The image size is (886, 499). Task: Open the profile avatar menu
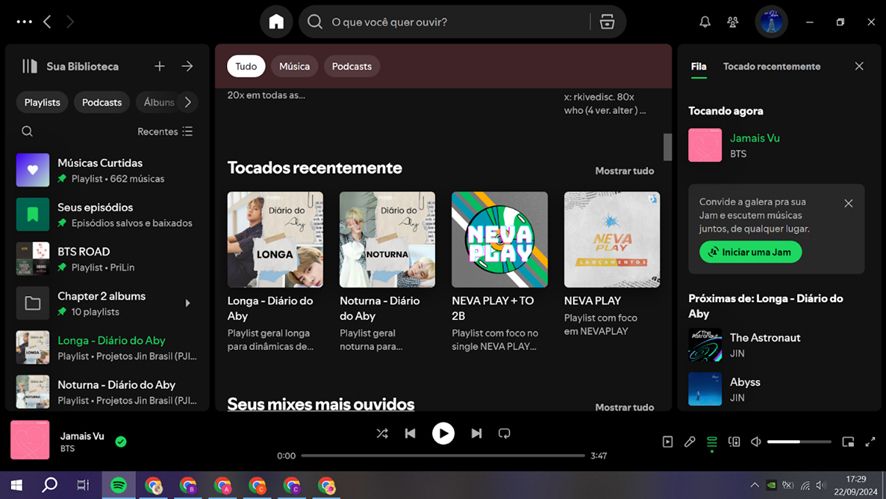(771, 21)
